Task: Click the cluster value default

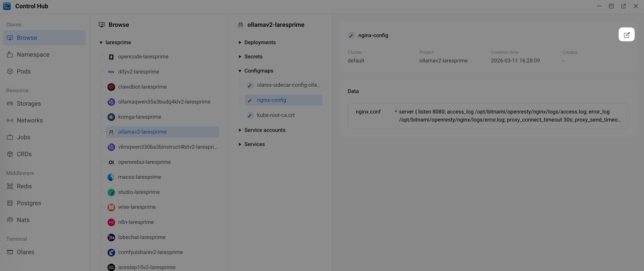Action: [356, 60]
